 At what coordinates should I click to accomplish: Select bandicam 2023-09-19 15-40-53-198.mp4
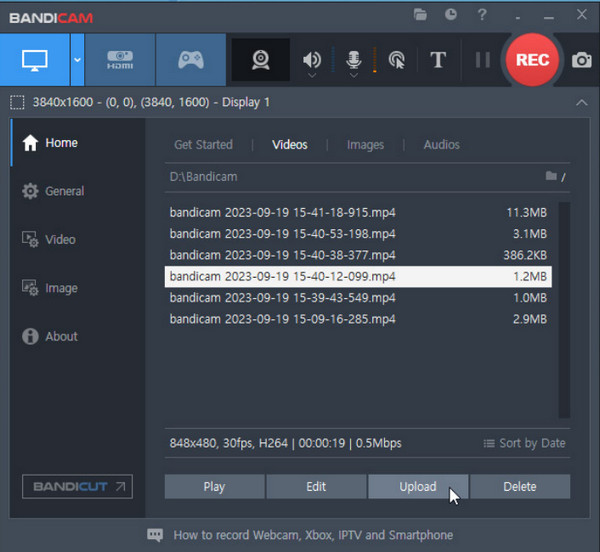(358, 234)
